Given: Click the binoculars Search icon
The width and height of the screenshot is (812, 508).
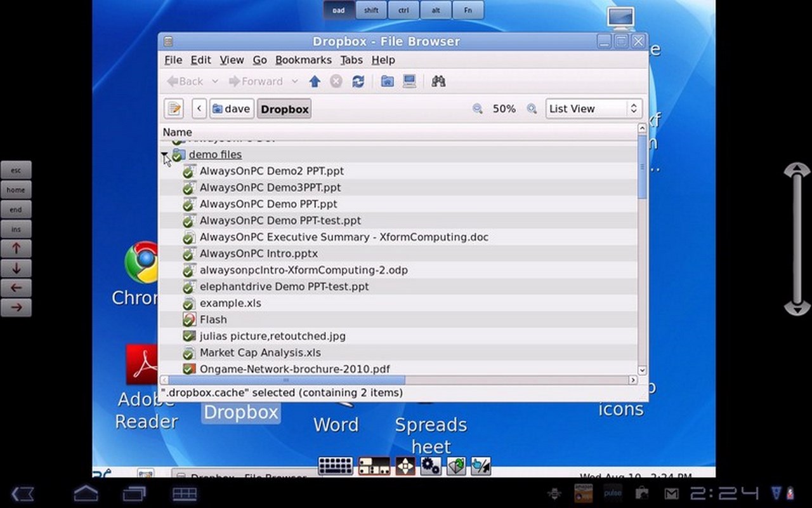Looking at the screenshot, I should coord(438,81).
